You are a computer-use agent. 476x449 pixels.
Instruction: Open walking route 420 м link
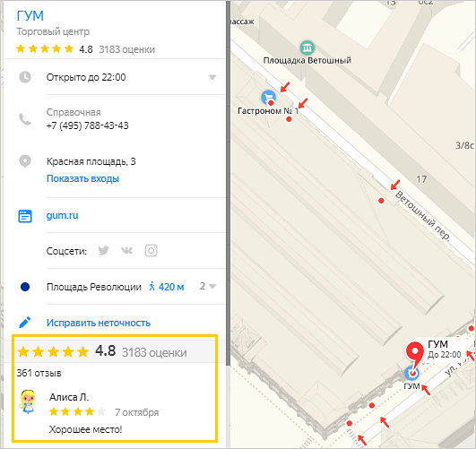point(167,287)
